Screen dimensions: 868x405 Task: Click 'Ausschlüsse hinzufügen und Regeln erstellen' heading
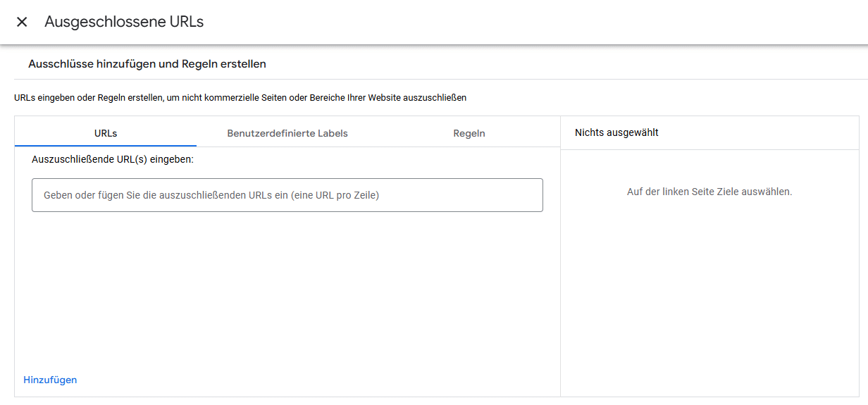click(x=147, y=64)
